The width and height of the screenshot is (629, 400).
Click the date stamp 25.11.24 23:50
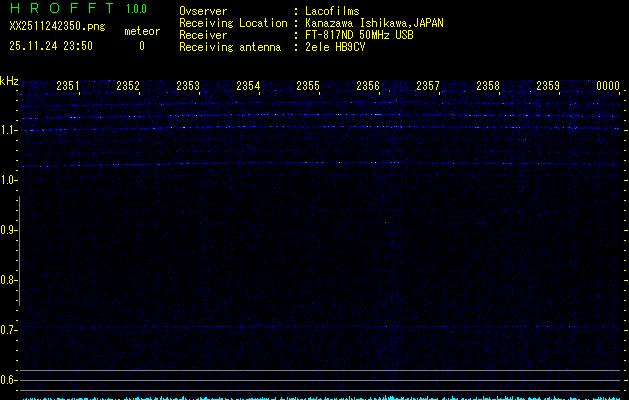50,46
